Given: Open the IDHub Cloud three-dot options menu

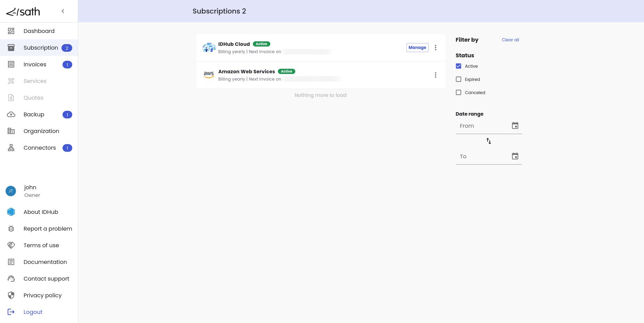Looking at the screenshot, I should [435, 48].
